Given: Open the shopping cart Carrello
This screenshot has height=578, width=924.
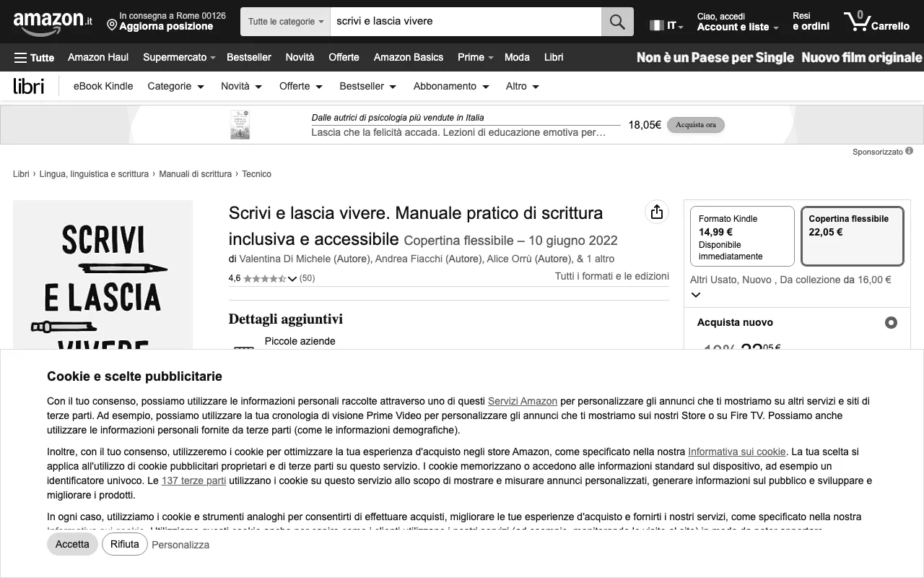Looking at the screenshot, I should click(x=877, y=22).
